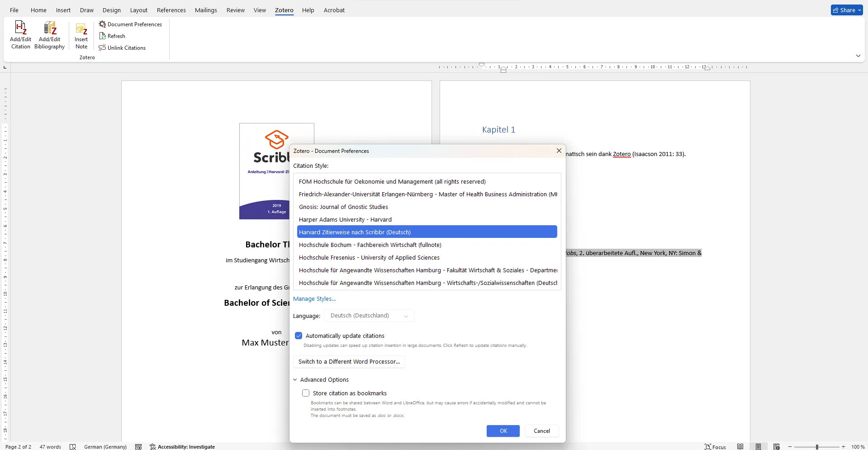Open the Acrobat tab
The width and height of the screenshot is (868, 450).
tap(334, 10)
